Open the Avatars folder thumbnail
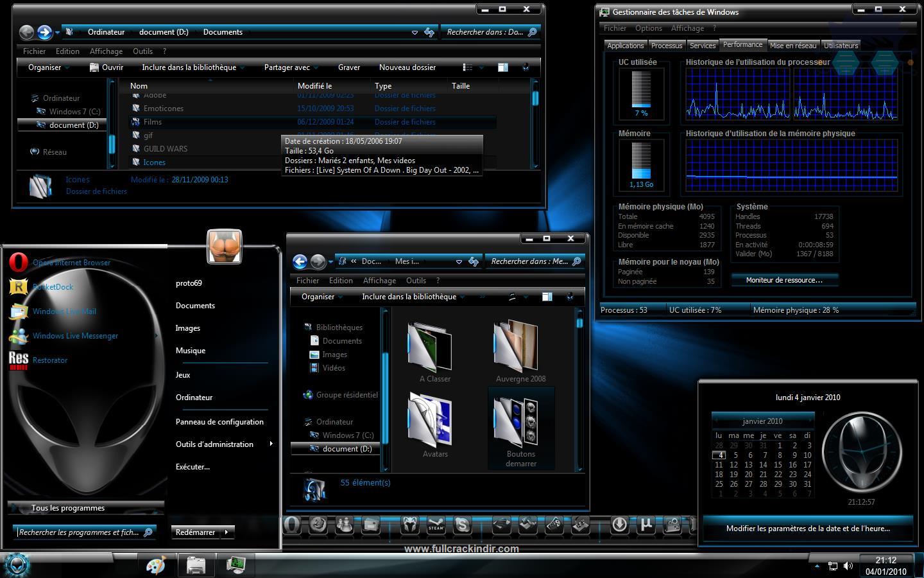924x578 pixels. [435, 425]
